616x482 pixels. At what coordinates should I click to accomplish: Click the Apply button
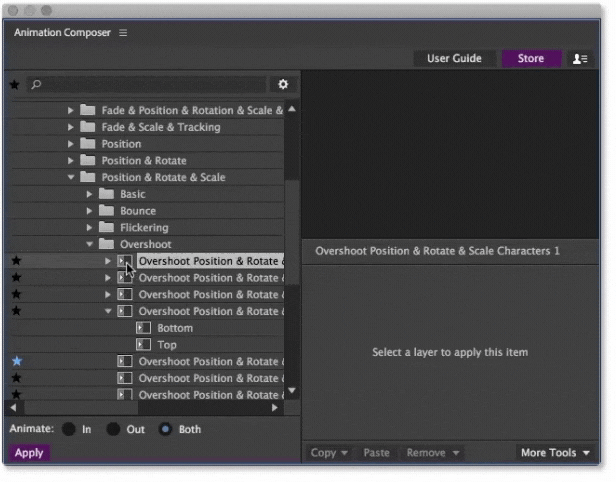pos(29,453)
